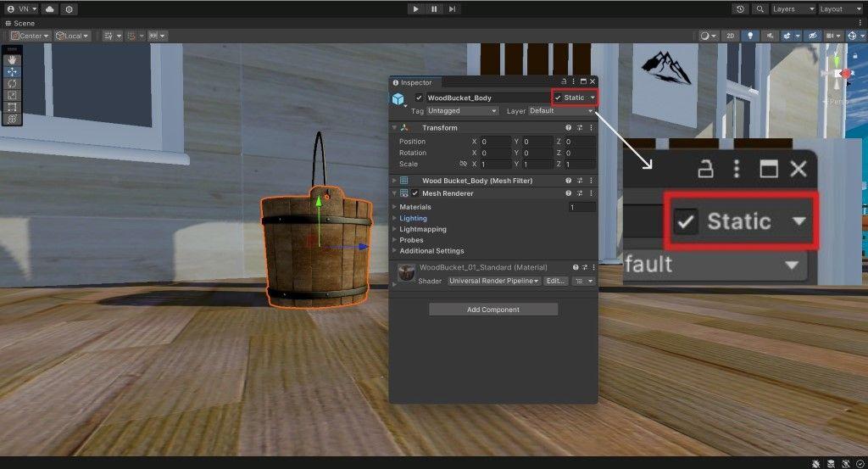Open the Unity cloud services icon

(x=50, y=8)
